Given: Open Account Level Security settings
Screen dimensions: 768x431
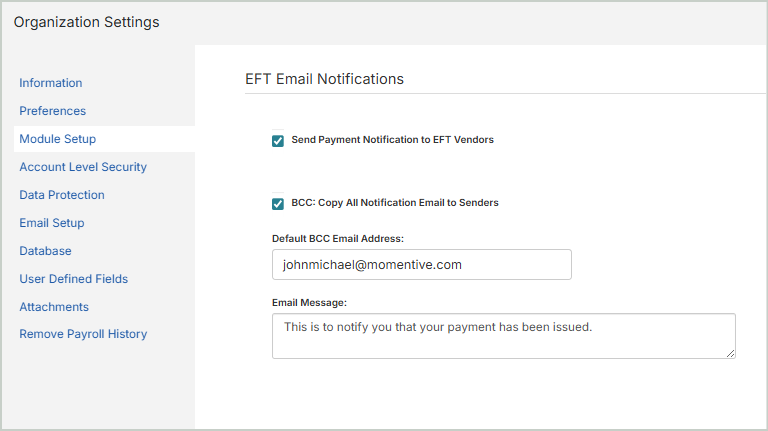Looking at the screenshot, I should 83,167.
